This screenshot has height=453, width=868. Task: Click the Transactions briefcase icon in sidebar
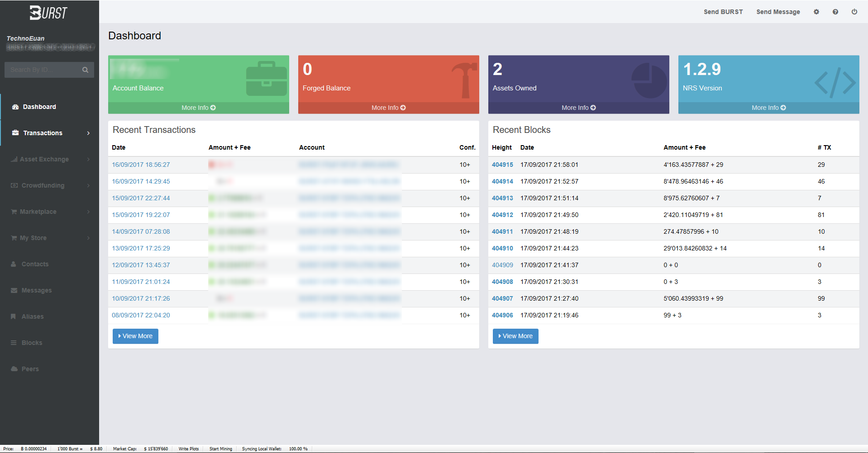pos(15,133)
